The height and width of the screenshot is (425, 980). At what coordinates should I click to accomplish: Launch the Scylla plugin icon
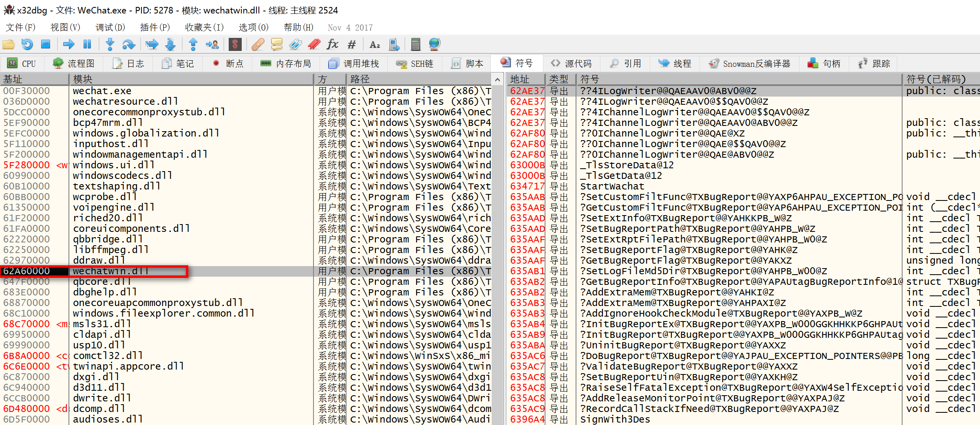click(235, 44)
